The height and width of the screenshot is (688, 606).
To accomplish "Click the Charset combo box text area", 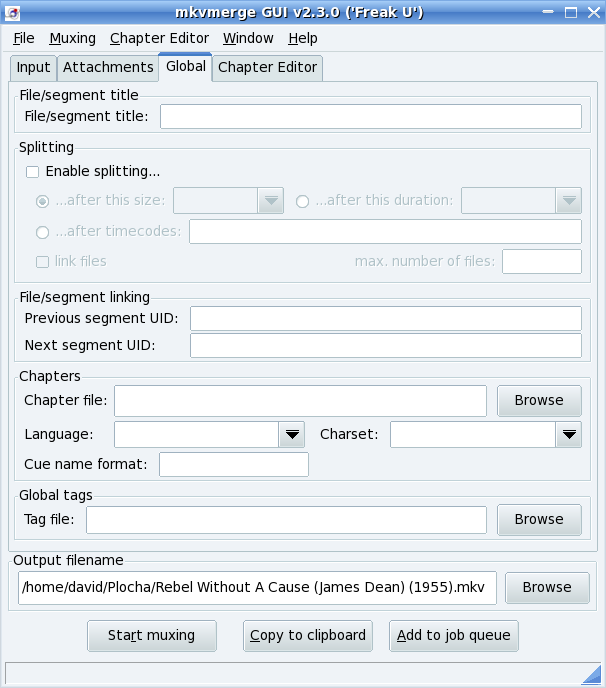I will [473, 434].
